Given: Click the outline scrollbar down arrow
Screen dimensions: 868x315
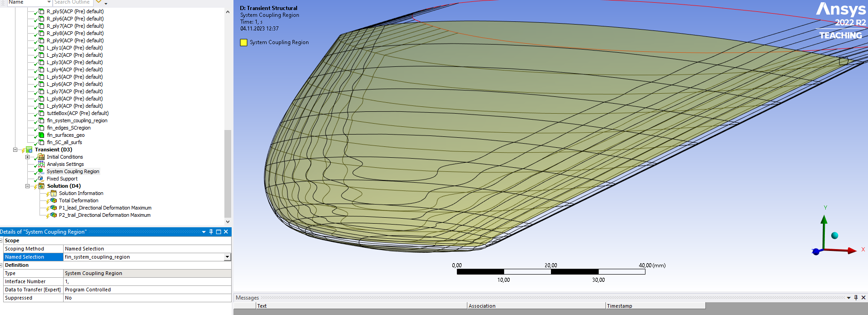Looking at the screenshot, I should coord(228,222).
